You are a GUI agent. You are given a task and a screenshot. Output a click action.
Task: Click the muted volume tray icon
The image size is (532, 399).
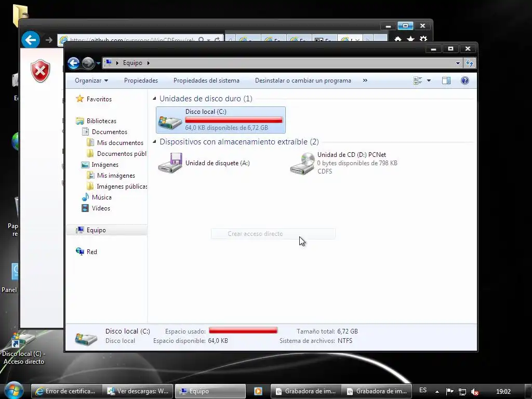475,392
